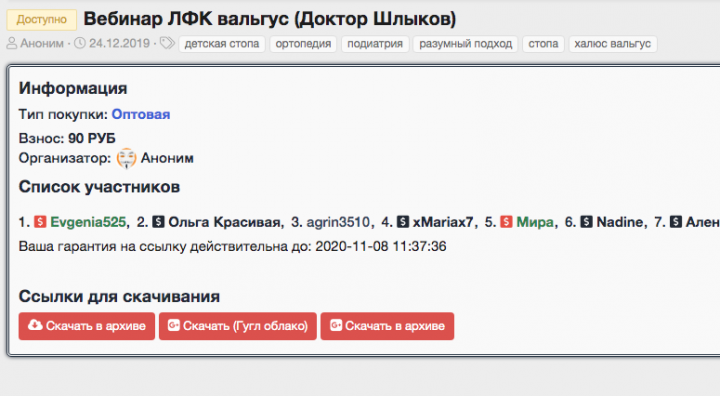Click the red badge next to Evgenia525
This screenshot has width=720, height=396.
pos(40,222)
